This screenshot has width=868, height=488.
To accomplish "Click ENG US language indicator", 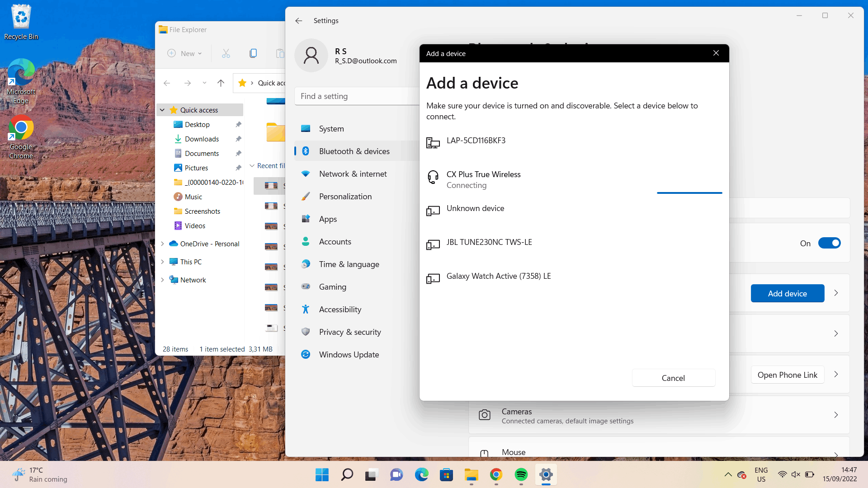I will pyautogui.click(x=761, y=474).
